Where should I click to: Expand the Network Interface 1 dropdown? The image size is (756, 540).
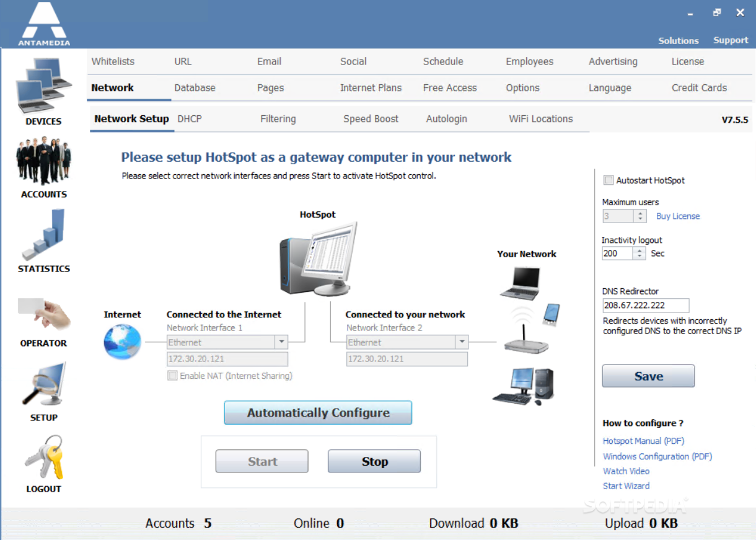click(x=281, y=342)
